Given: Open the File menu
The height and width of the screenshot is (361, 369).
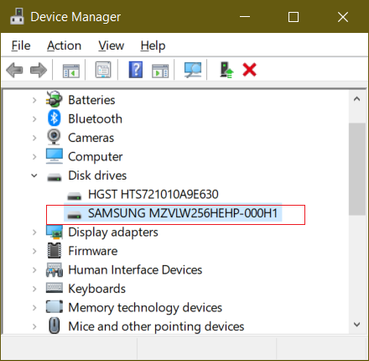Looking at the screenshot, I should coord(21,46).
